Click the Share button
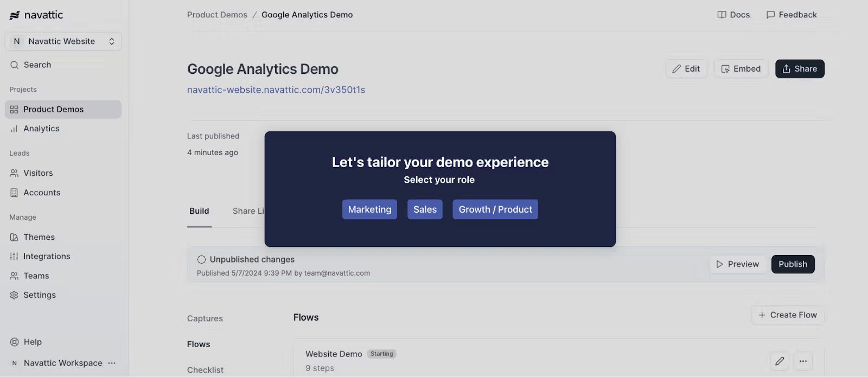This screenshot has height=377, width=868. (800, 69)
